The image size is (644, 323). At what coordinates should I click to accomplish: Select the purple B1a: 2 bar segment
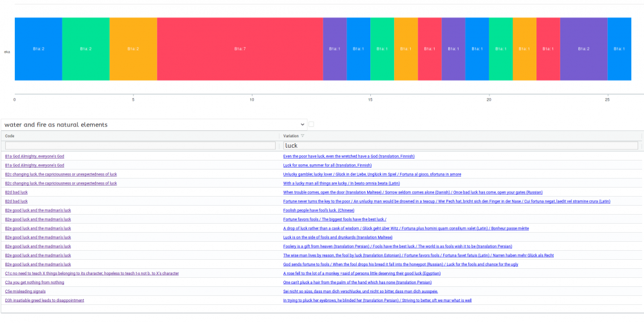pos(583,49)
